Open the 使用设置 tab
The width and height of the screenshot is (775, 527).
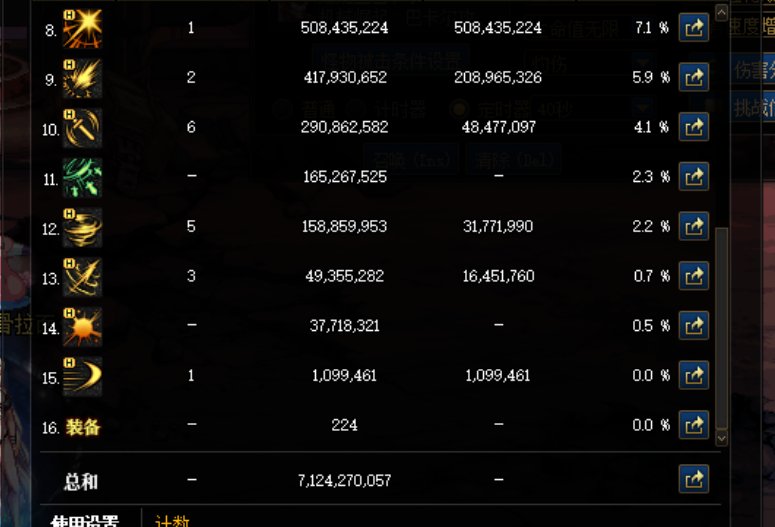(85, 521)
